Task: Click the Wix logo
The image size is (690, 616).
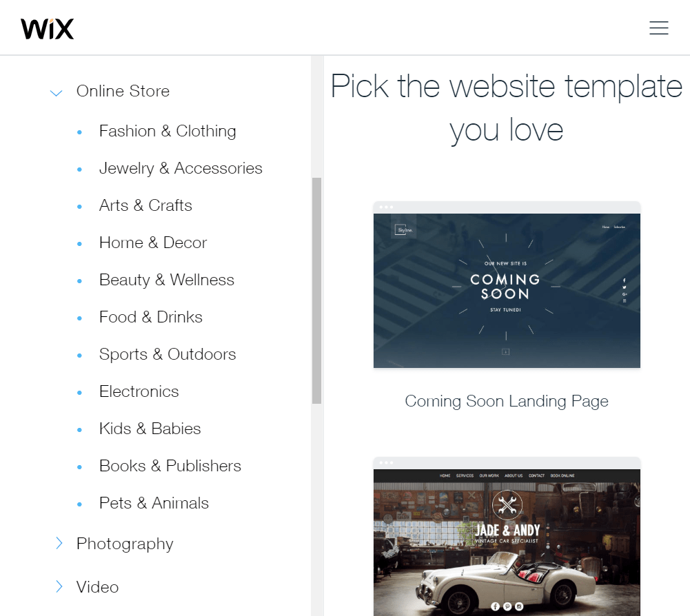Action: click(48, 29)
